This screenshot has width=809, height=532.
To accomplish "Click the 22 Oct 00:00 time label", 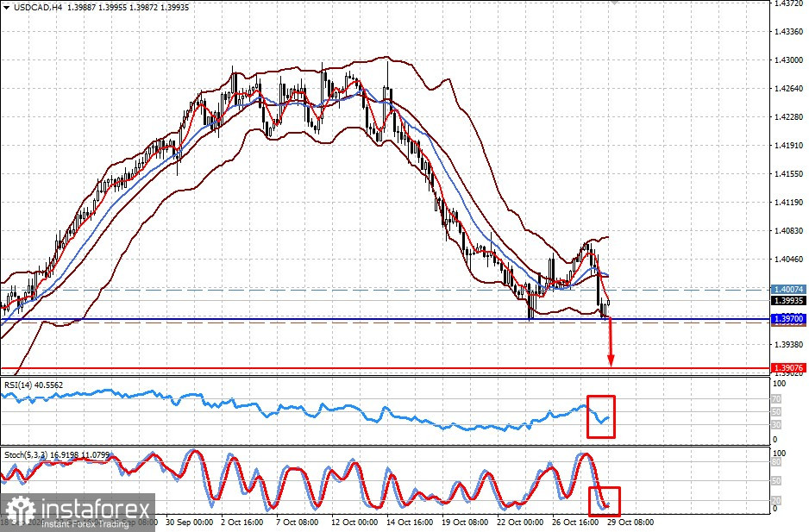I will pos(520,523).
